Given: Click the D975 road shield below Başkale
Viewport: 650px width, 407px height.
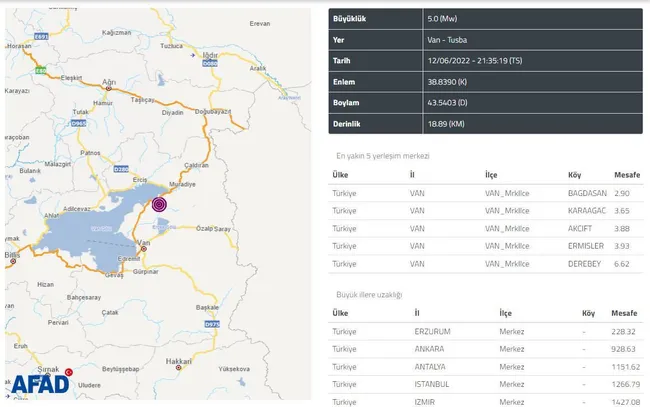Looking at the screenshot, I should pyautogui.click(x=211, y=324).
